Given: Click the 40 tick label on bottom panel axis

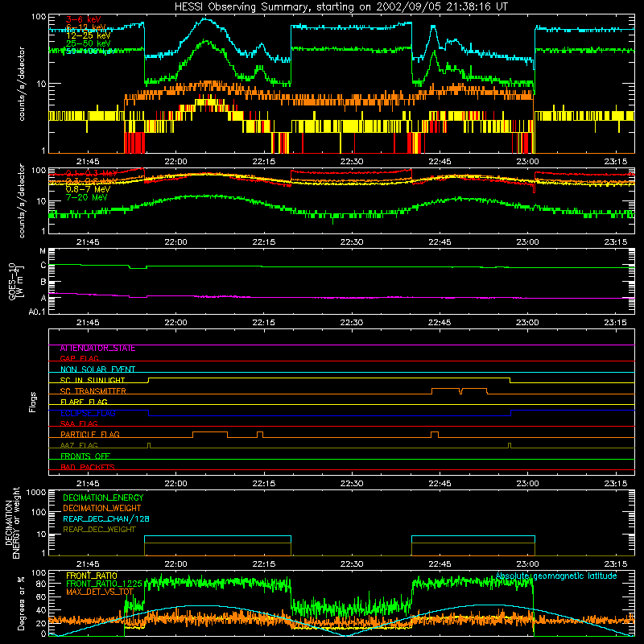Looking at the screenshot, I should (41, 610).
